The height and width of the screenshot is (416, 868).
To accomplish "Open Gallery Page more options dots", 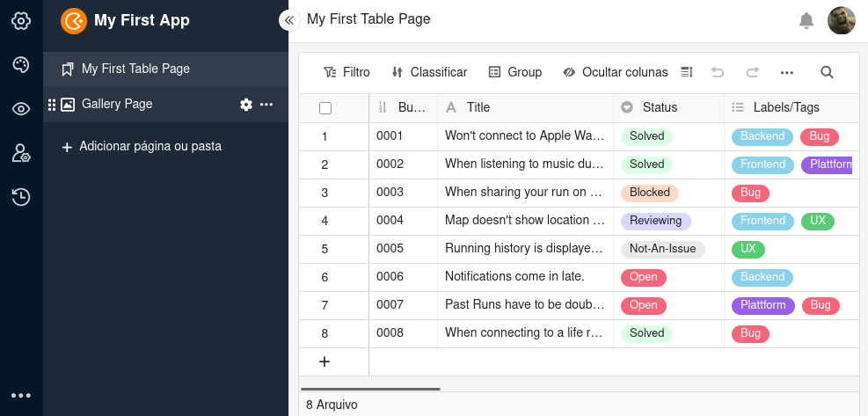I will [266, 104].
